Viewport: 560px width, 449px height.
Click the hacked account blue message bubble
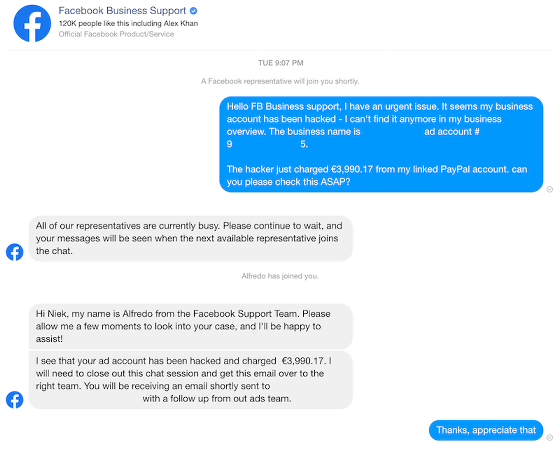point(381,144)
